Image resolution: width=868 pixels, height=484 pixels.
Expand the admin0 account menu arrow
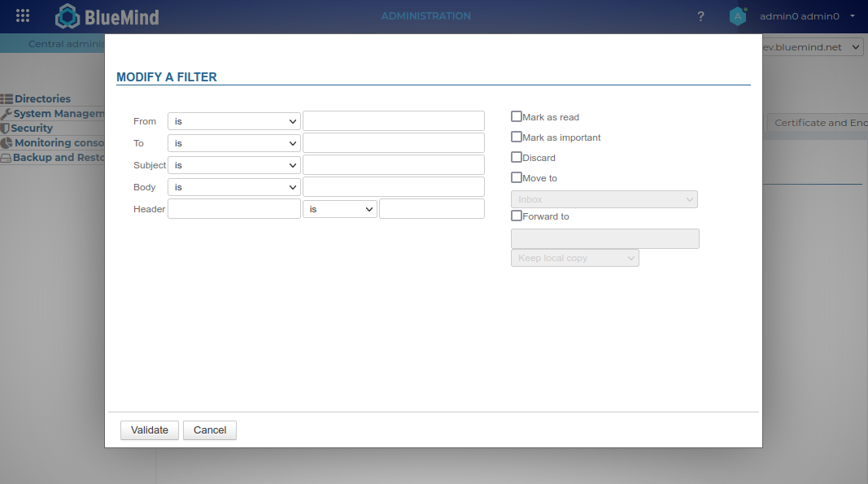[853, 16]
